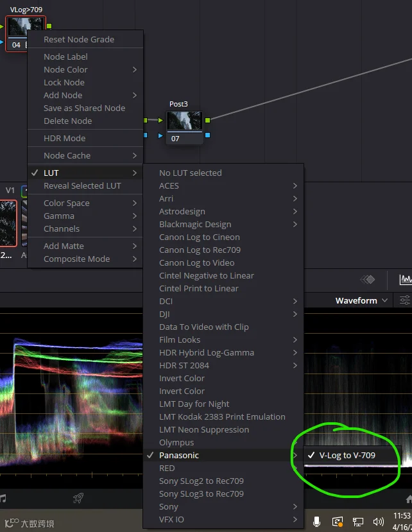Image resolution: width=412 pixels, height=532 pixels.
Task: Choose Node Label from context menu
Action: point(85,56)
